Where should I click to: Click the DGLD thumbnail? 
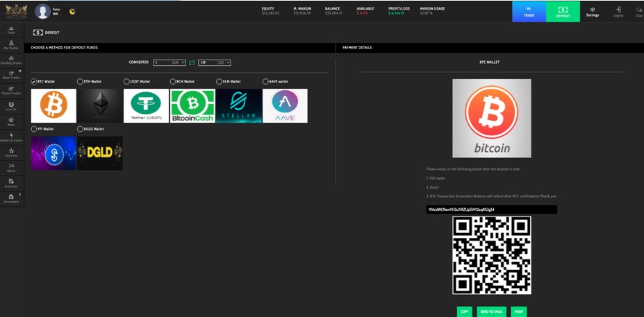pos(100,153)
